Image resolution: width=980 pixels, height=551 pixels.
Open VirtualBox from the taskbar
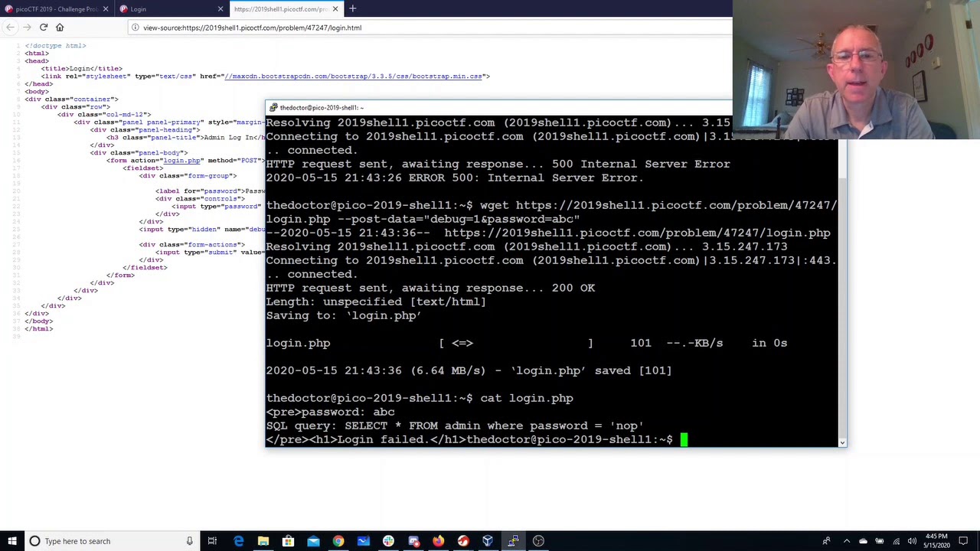point(488,541)
